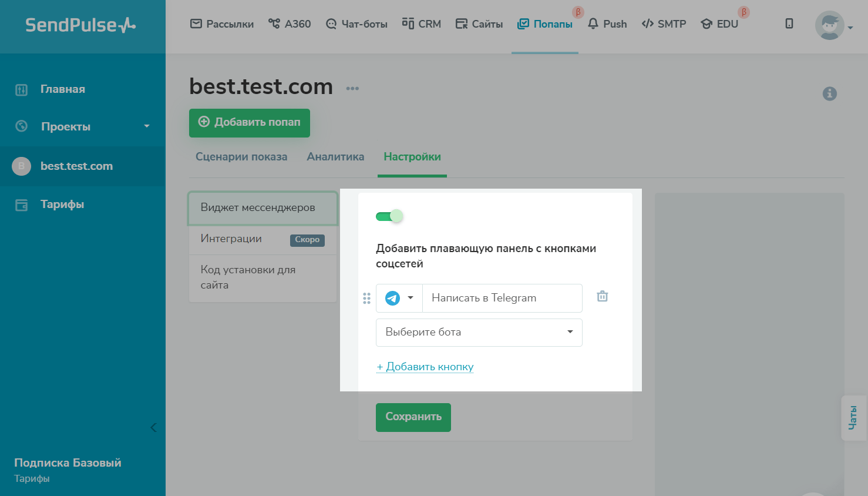Open the three-dots menu next to best.test.com

pos(352,89)
